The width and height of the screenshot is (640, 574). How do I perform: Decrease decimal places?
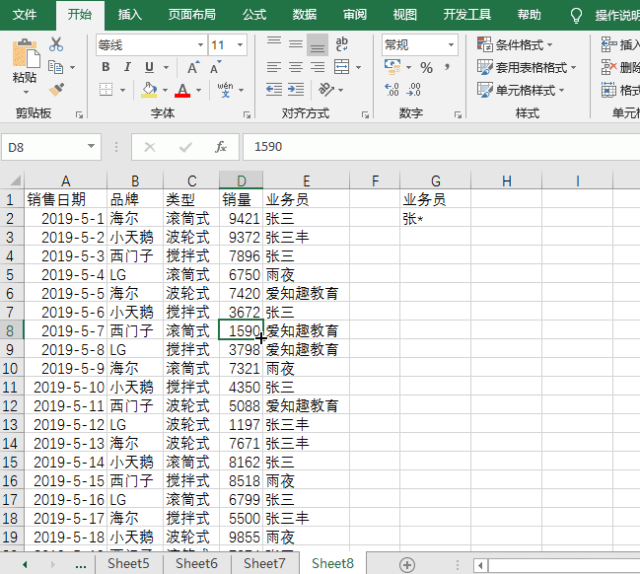click(x=413, y=89)
